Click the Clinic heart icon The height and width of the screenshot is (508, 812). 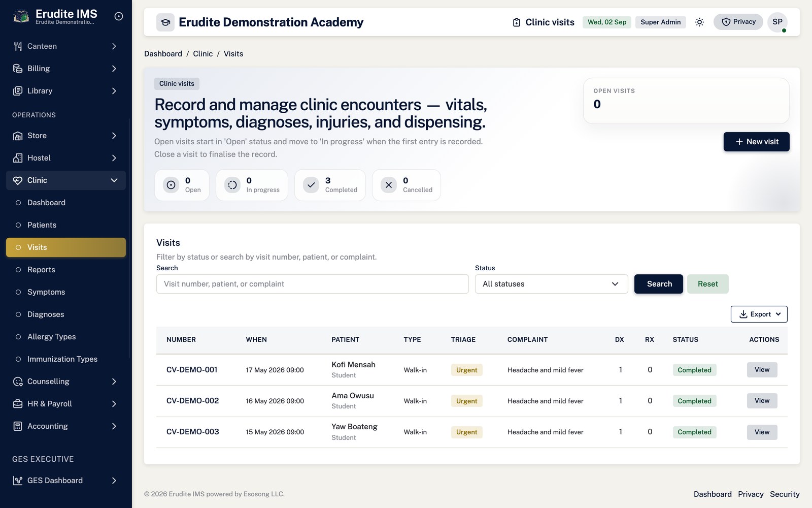coord(18,180)
